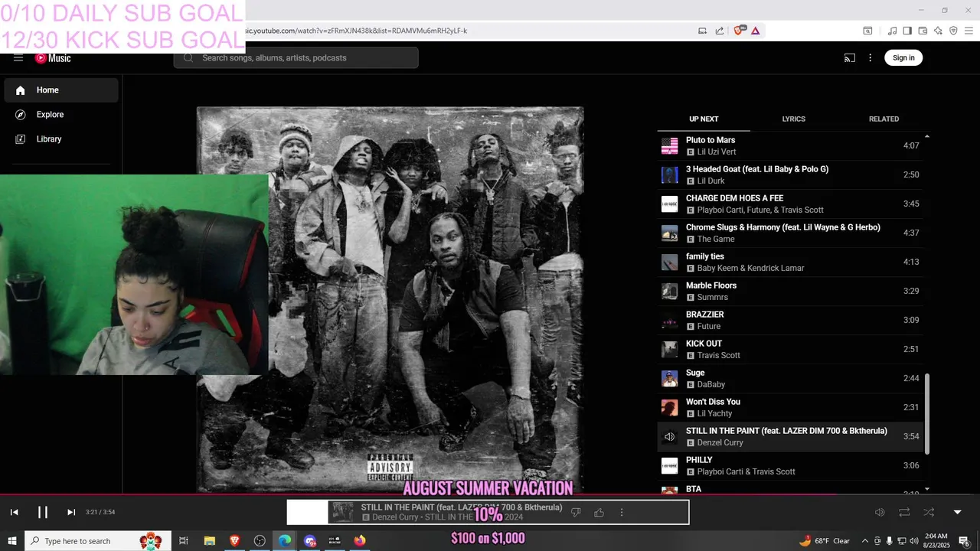Play 3 Headed Goat from the queue
980x551 pixels.
pyautogui.click(x=790, y=174)
